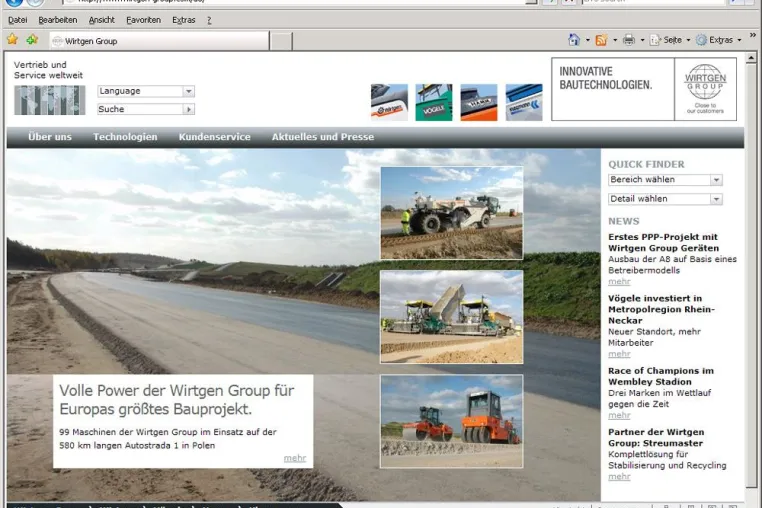Click mehr link in Autostrada box

295,458
